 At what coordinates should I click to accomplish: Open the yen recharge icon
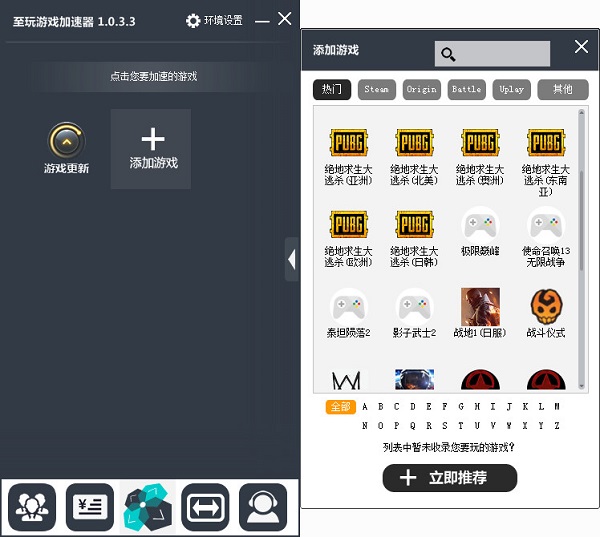90,507
